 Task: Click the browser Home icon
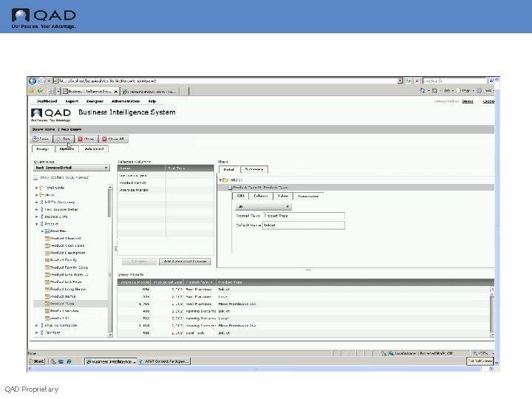422,91
